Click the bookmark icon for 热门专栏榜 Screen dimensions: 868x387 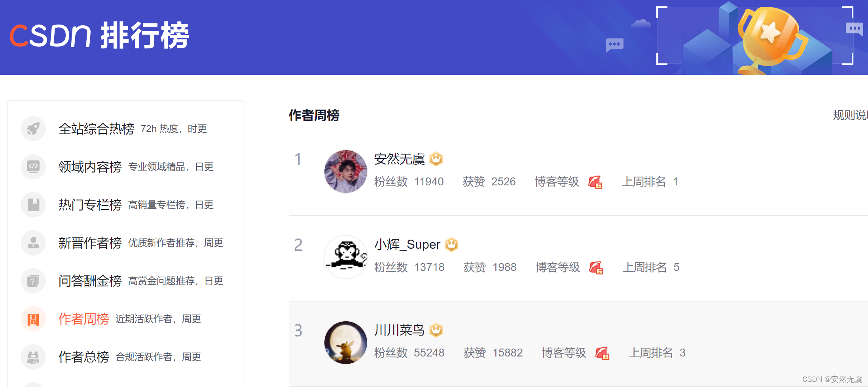click(x=33, y=205)
